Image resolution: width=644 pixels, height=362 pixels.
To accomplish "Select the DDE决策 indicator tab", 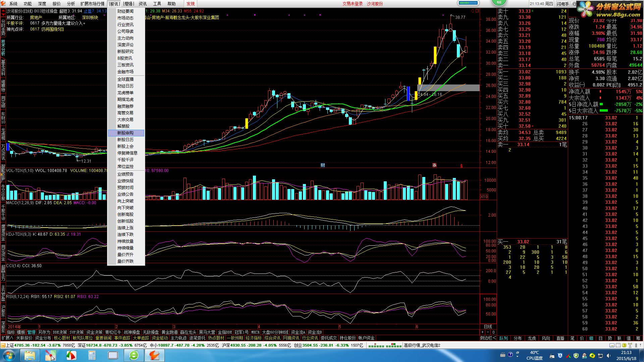I will coord(60,332).
